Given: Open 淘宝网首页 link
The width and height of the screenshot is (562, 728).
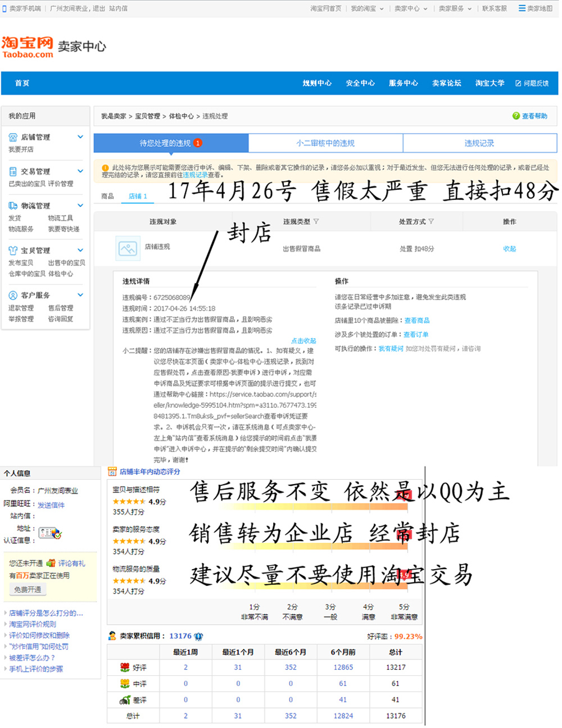Looking at the screenshot, I should point(326,8).
